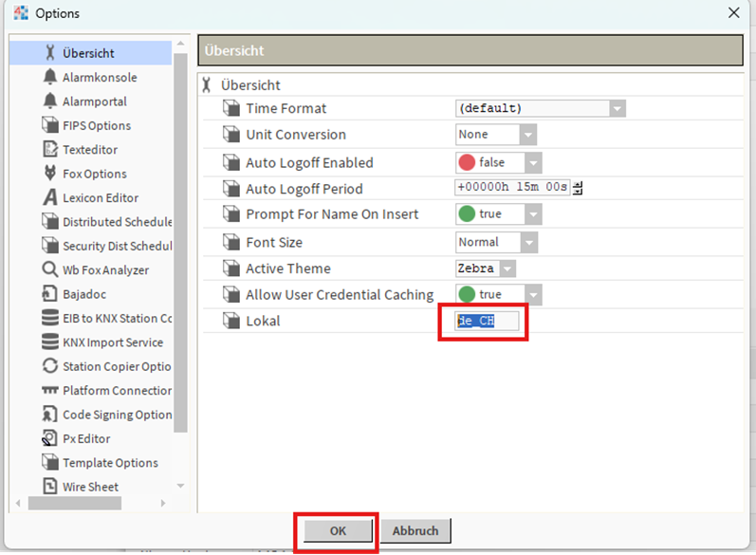The image size is (756, 555).
Task: Click sidebar horizontal scrollbar left arrow
Action: [18, 503]
